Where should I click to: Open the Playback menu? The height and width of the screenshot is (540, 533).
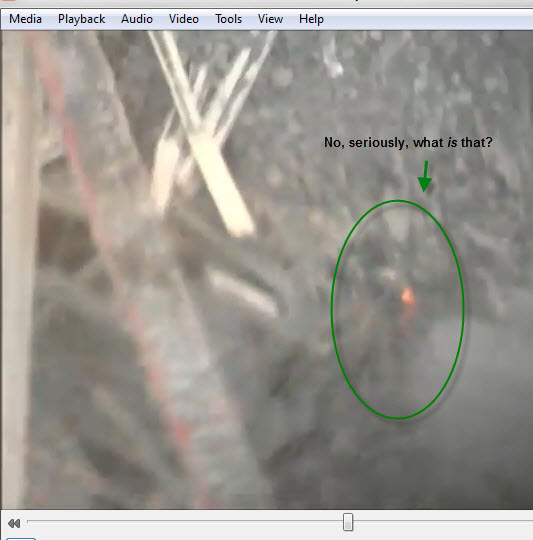(x=81, y=19)
